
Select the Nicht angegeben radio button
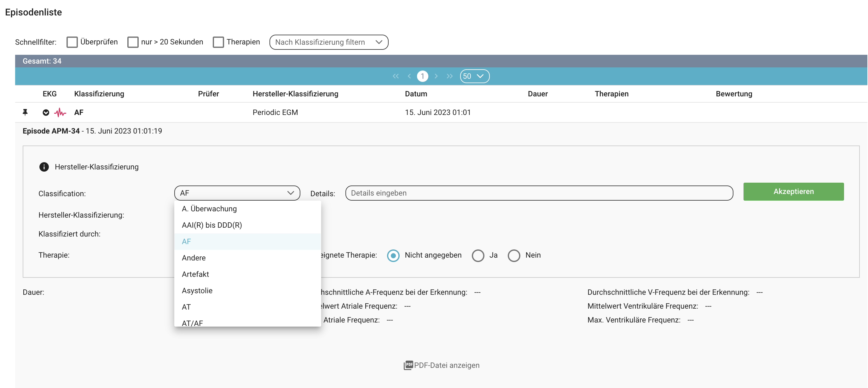pyautogui.click(x=393, y=255)
